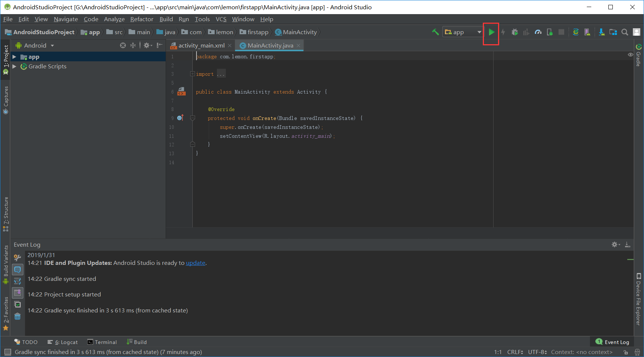Run the app with the green play icon

click(x=491, y=32)
